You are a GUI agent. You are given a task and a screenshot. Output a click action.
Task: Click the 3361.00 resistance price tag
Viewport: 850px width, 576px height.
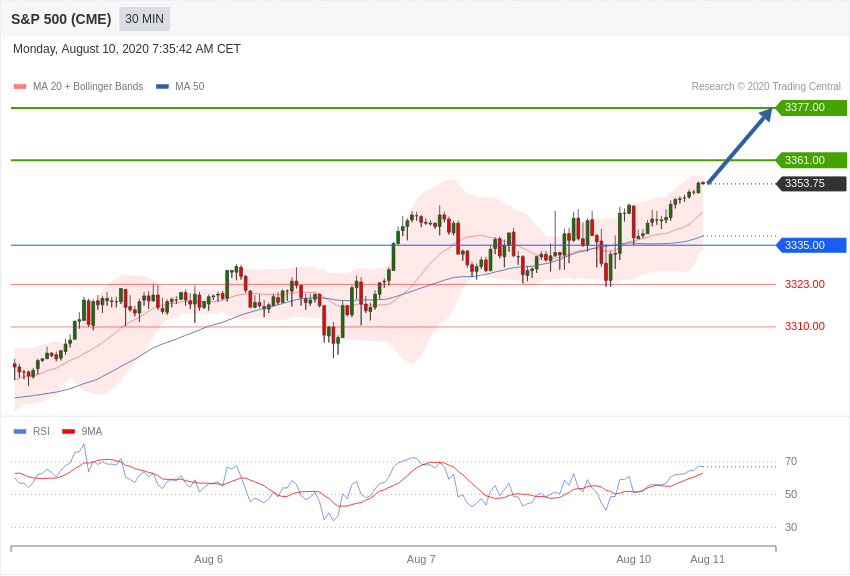pyautogui.click(x=812, y=160)
